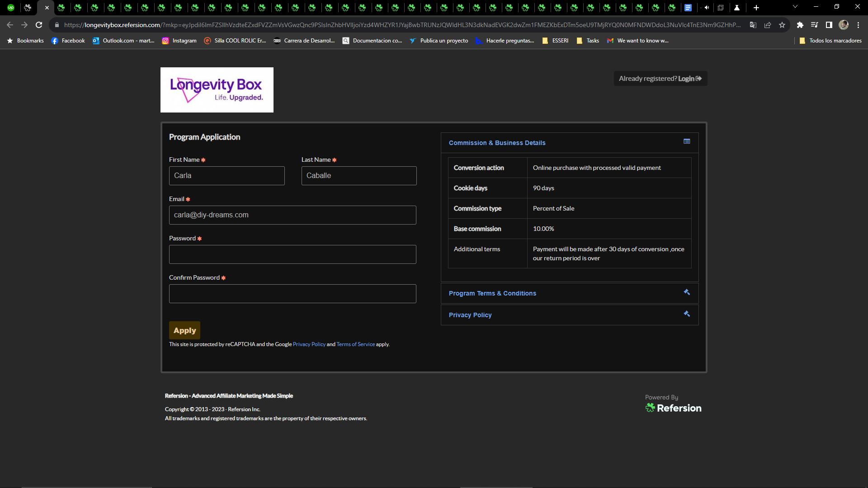Focus the Confirm Password field
Image resolution: width=868 pixels, height=488 pixels.
tap(292, 294)
